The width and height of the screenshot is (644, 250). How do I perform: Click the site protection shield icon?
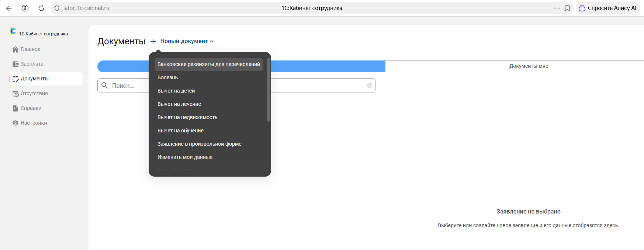(x=57, y=8)
